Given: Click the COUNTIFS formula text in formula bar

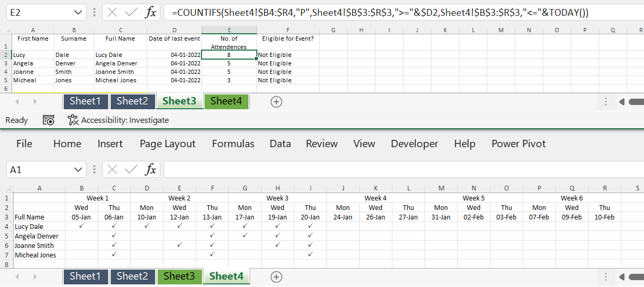Looking at the screenshot, I should point(380,12).
